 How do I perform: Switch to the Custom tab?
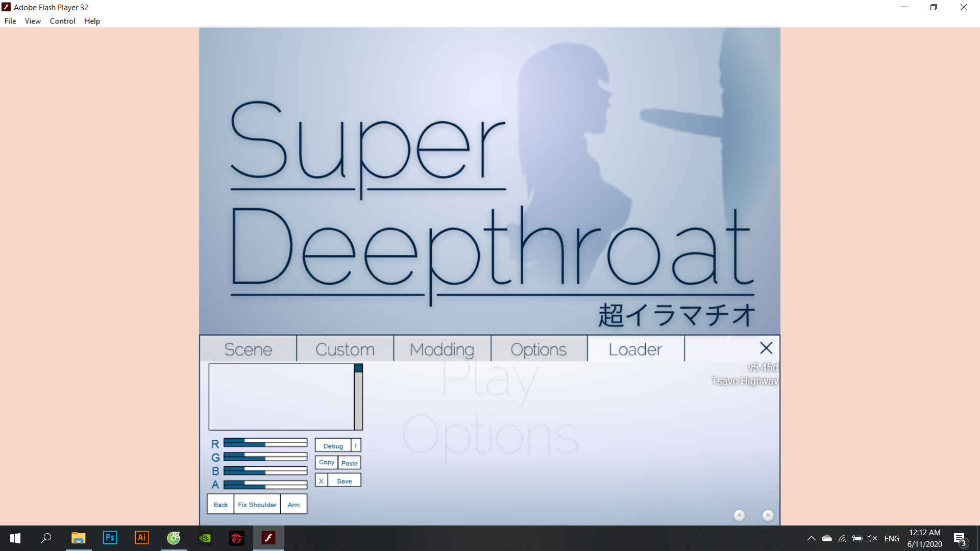click(345, 349)
